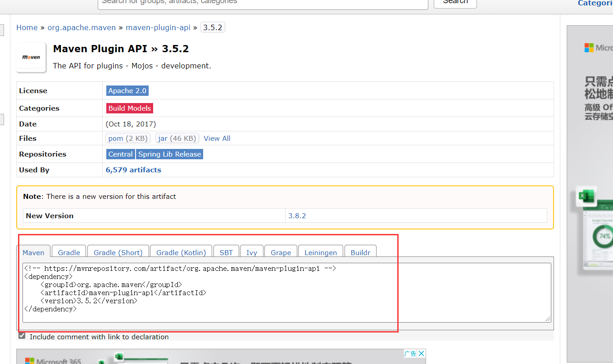Open maven-plugin-api breadcrumb link

point(158,27)
